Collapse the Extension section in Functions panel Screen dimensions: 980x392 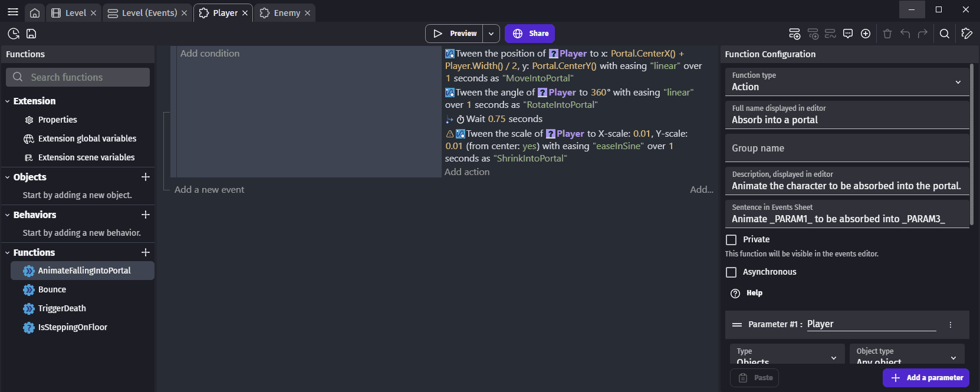pos(8,101)
